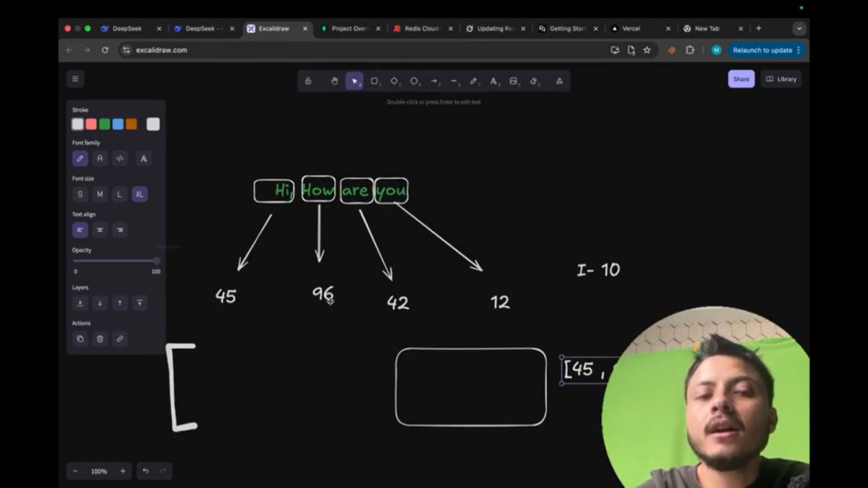Screen dimensions: 868x488
Task: Set font size to L
Action: tap(120, 194)
